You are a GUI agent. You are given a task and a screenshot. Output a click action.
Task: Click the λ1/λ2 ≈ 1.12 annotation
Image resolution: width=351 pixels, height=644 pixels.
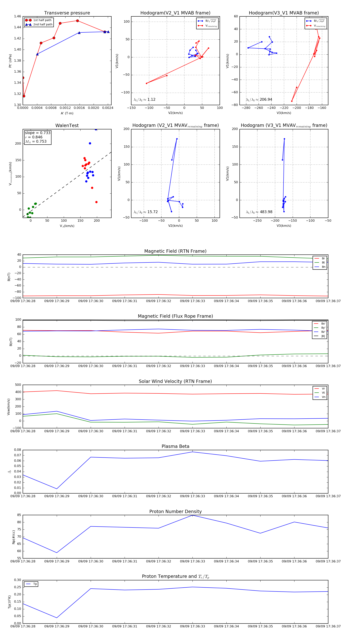coord(145,100)
